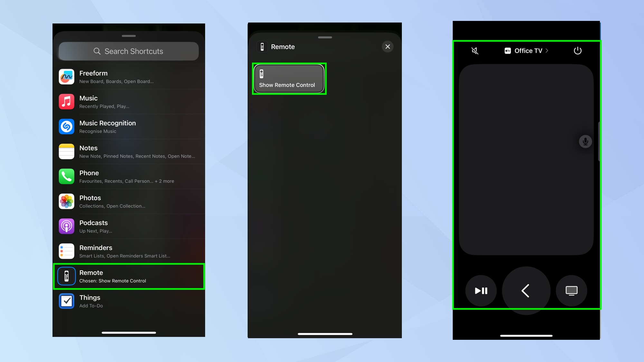Click the touchpad area on remote
Viewport: 644px width, 362px height.
526,159
